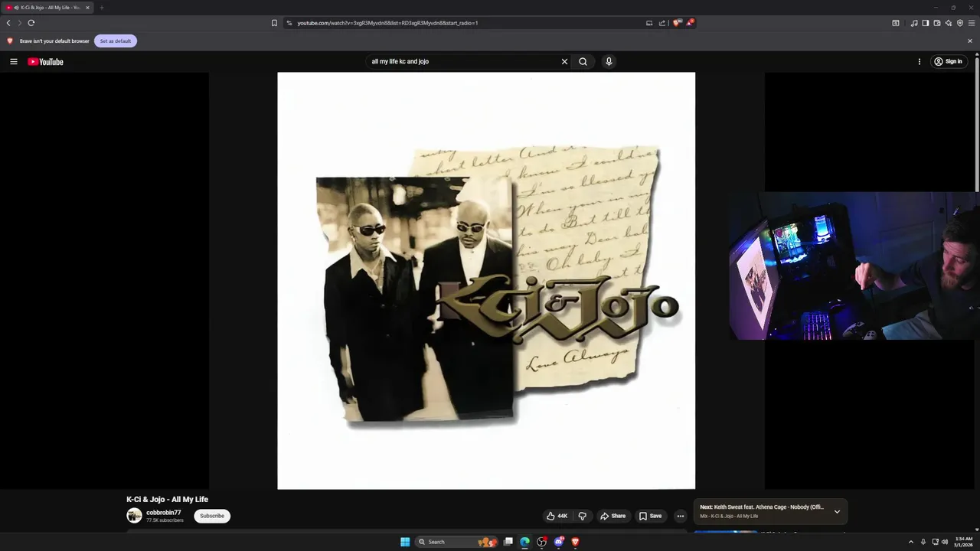The height and width of the screenshot is (551, 980).
Task: Close the K-Ci & Jojo tab
Action: tap(87, 8)
